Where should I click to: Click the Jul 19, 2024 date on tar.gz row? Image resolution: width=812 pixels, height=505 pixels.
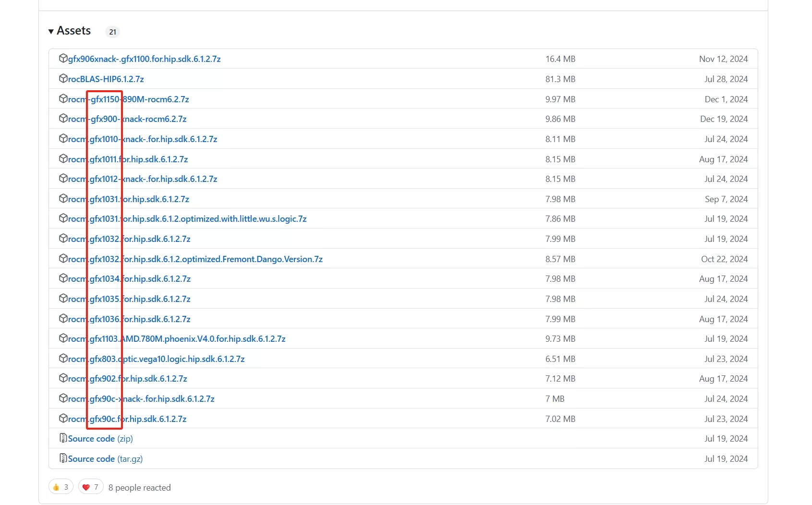pos(726,458)
